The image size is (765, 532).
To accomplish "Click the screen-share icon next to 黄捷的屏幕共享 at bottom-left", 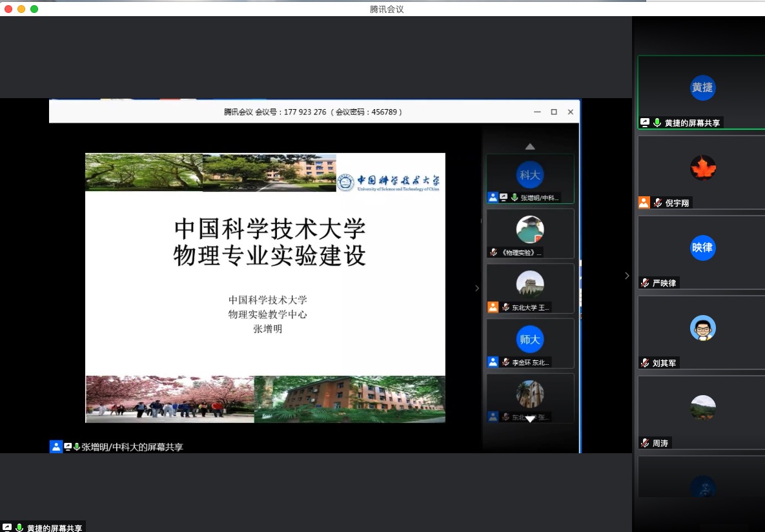I will [x=7, y=527].
